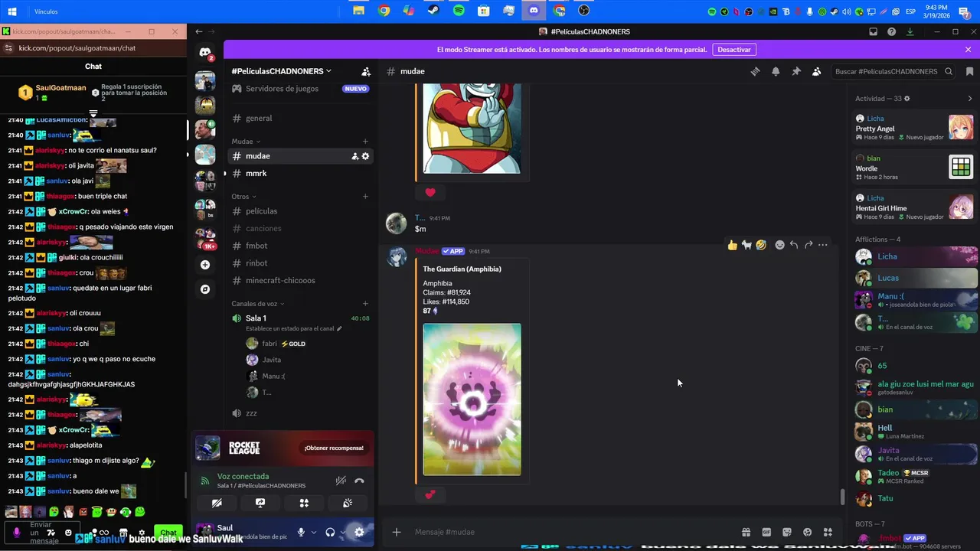Click the green download update icon
Screen dimensions: 980x551
[x=910, y=31]
